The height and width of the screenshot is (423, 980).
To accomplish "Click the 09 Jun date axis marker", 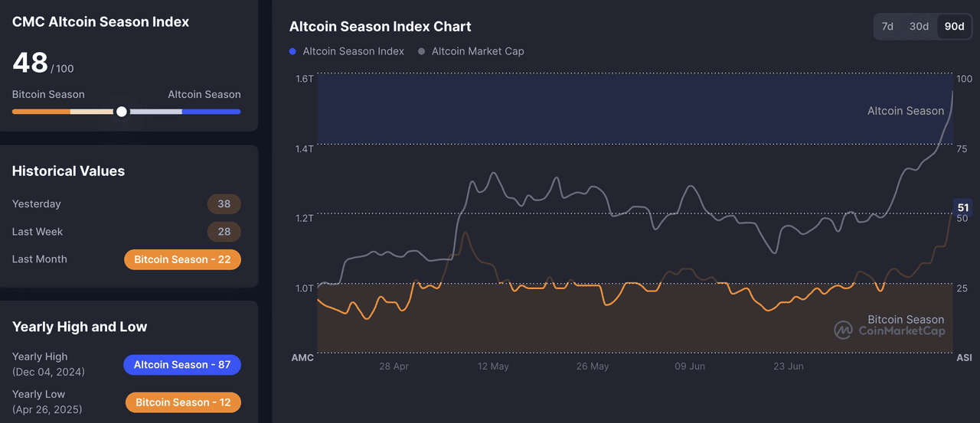I will point(690,366).
